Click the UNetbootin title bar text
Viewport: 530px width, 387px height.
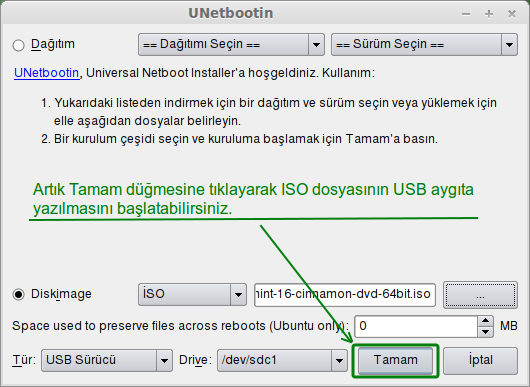coord(231,14)
